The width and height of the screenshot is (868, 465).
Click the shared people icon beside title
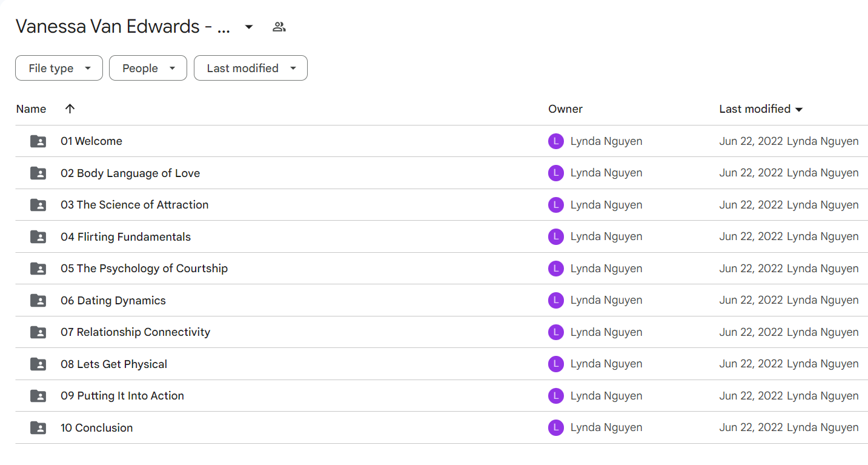pos(279,27)
